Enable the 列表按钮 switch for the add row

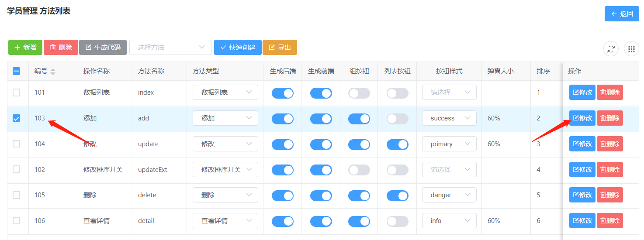click(397, 119)
